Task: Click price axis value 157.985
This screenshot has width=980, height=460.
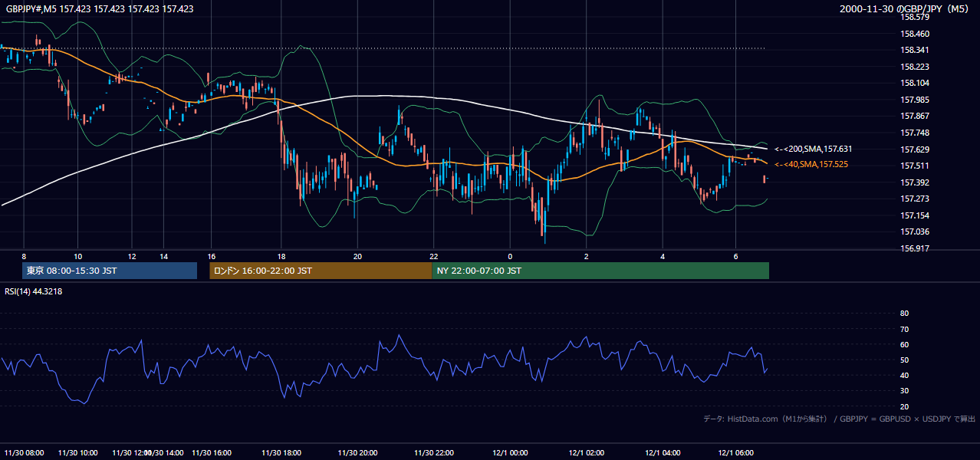Action: pyautogui.click(x=915, y=100)
